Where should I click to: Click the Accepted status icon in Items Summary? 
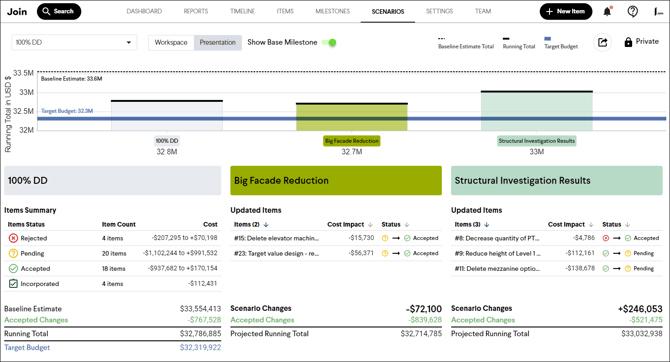click(x=13, y=268)
